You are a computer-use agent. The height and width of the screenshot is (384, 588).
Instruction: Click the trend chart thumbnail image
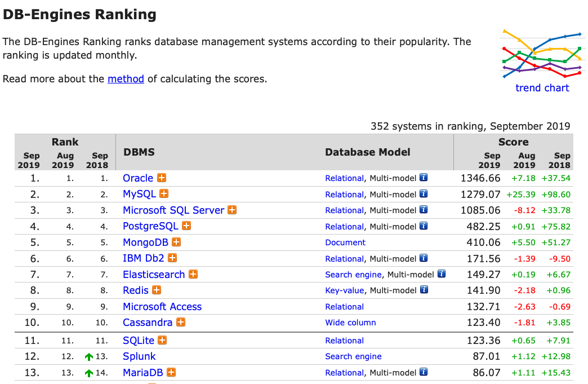click(x=542, y=54)
